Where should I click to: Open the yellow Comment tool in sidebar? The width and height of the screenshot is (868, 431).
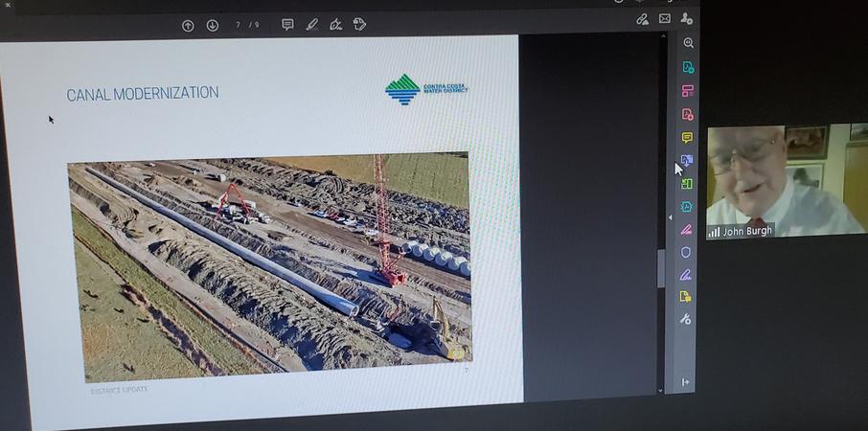click(687, 138)
